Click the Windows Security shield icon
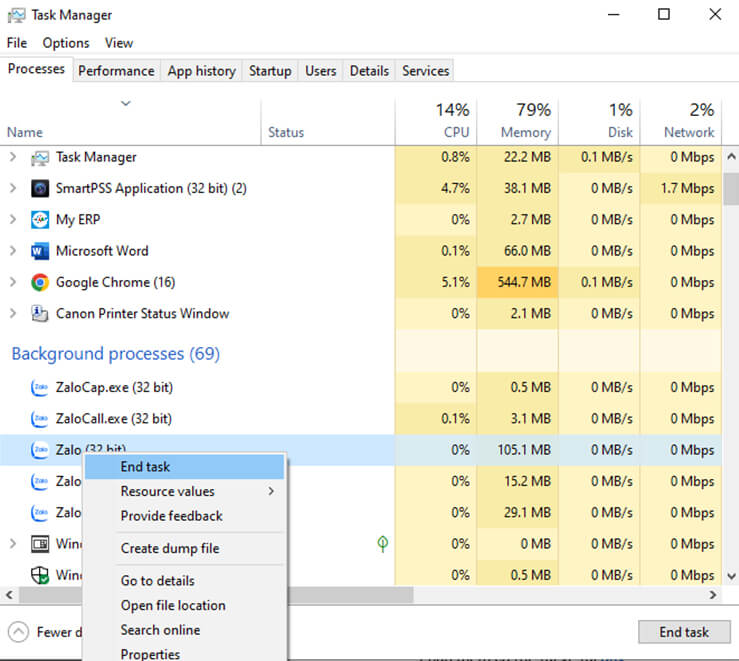The image size is (739, 661). [x=40, y=575]
